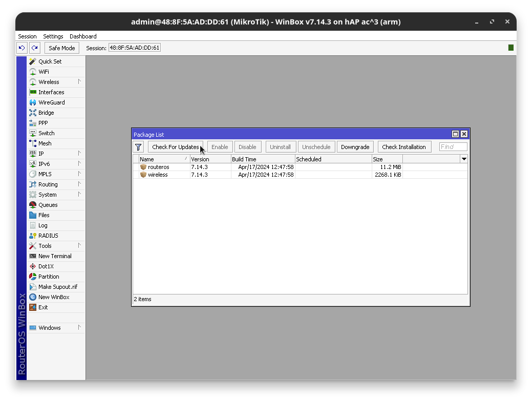The height and width of the screenshot is (401, 532).
Task: Click the Check For Updates button
Action: 175,147
